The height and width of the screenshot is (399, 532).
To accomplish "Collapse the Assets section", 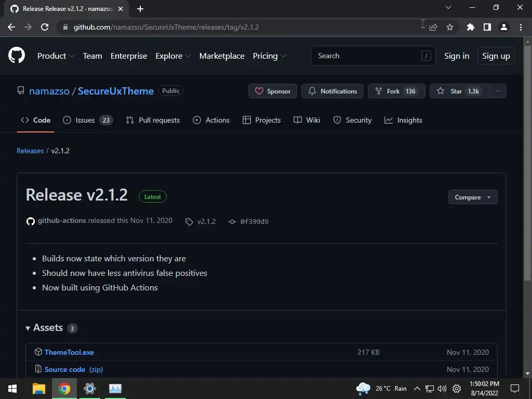I will pos(45,328).
